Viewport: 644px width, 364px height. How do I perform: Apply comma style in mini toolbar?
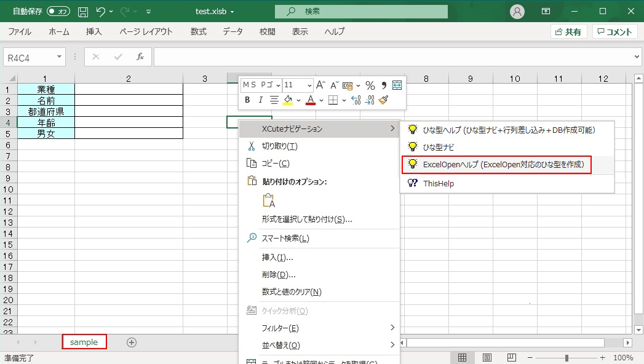coord(384,85)
